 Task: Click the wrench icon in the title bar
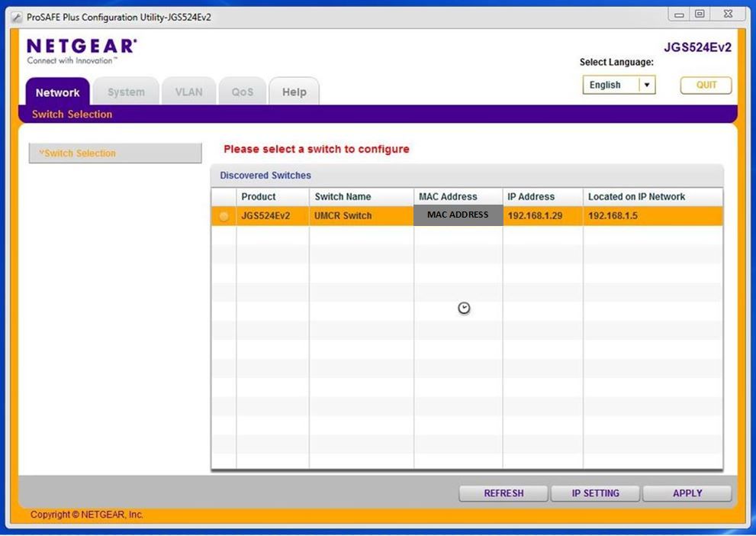point(16,18)
